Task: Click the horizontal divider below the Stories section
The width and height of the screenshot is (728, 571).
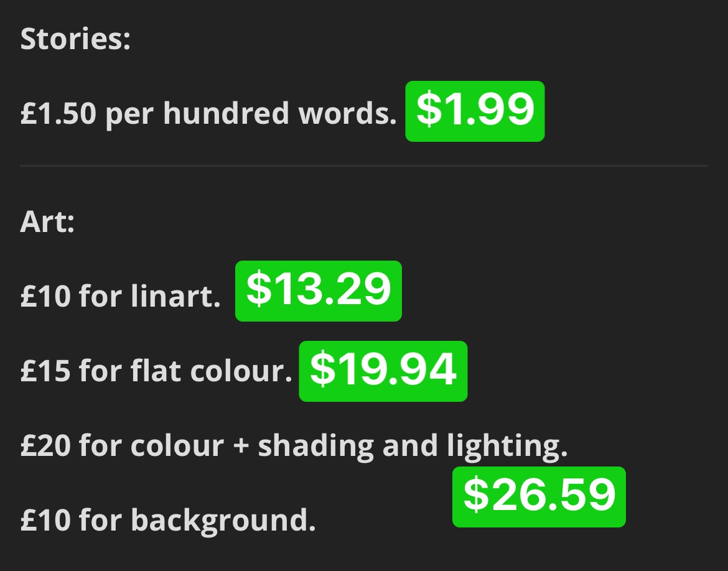Action: (363, 166)
